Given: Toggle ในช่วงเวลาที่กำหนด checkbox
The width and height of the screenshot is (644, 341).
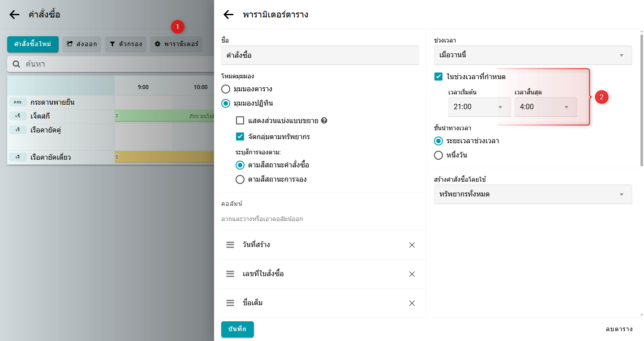Looking at the screenshot, I should (x=438, y=77).
